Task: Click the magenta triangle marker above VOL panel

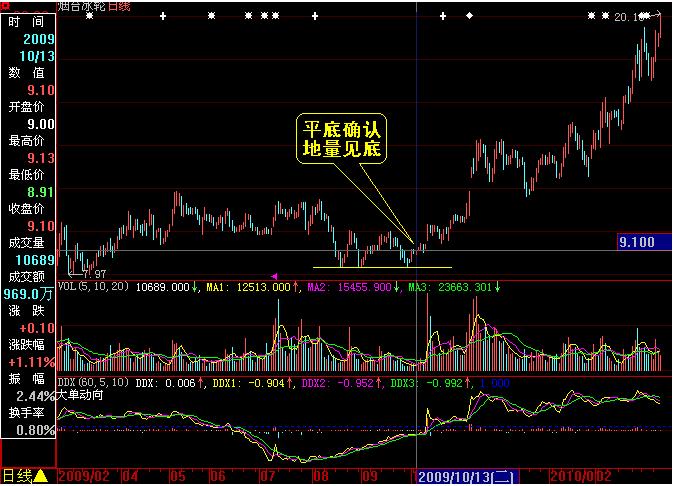Action: click(x=274, y=276)
